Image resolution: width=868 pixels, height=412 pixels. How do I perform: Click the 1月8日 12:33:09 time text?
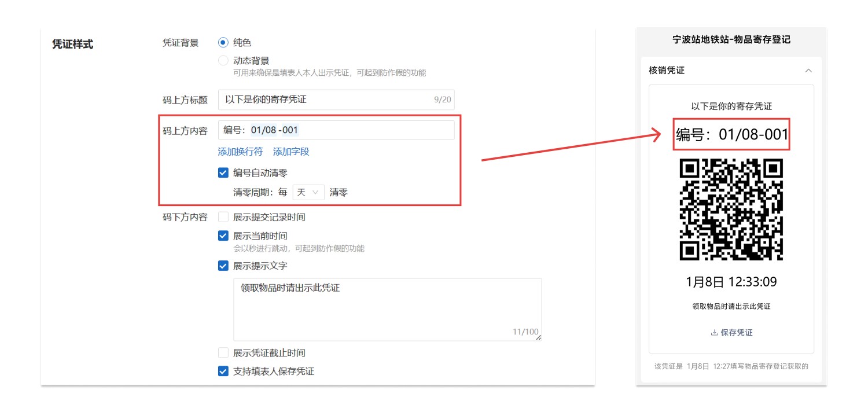[731, 282]
